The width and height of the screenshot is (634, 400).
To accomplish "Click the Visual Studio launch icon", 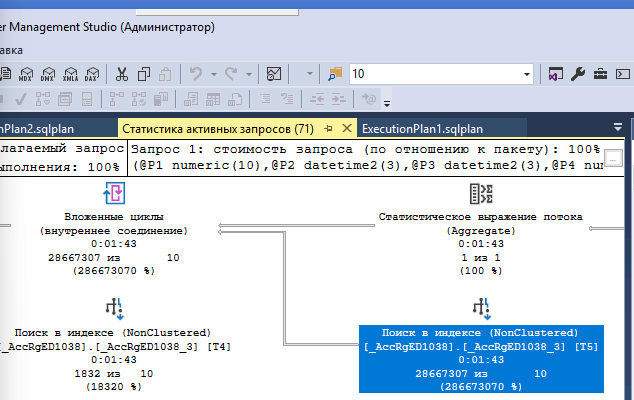I will click(x=555, y=74).
